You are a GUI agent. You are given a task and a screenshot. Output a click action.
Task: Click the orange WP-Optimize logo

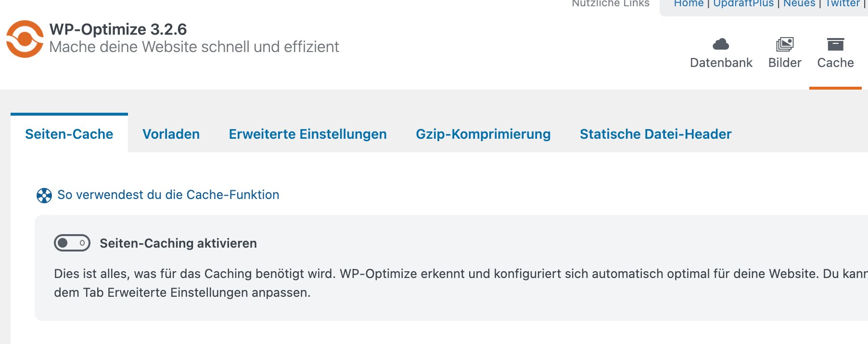point(25,39)
